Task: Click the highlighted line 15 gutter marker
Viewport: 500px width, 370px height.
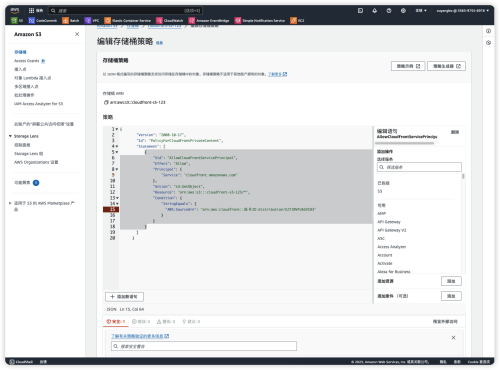Action: pyautogui.click(x=111, y=209)
